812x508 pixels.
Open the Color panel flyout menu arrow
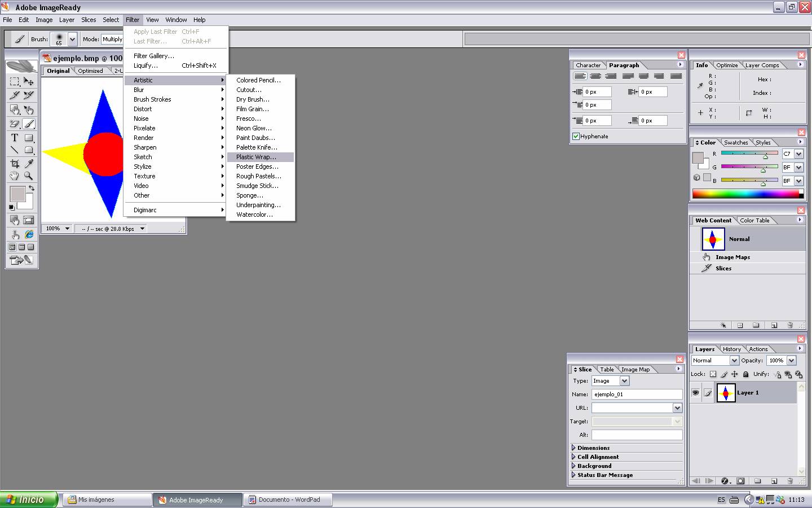pyautogui.click(x=800, y=142)
